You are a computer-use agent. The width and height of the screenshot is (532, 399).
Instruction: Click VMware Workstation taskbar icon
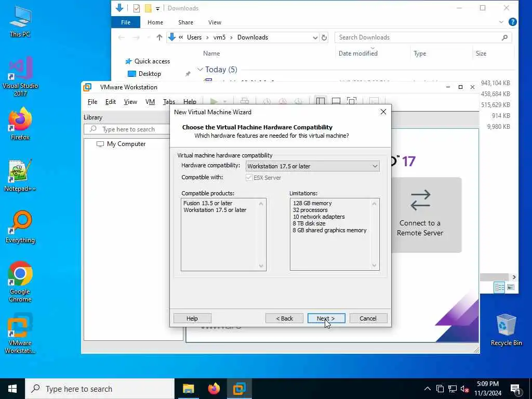point(240,389)
